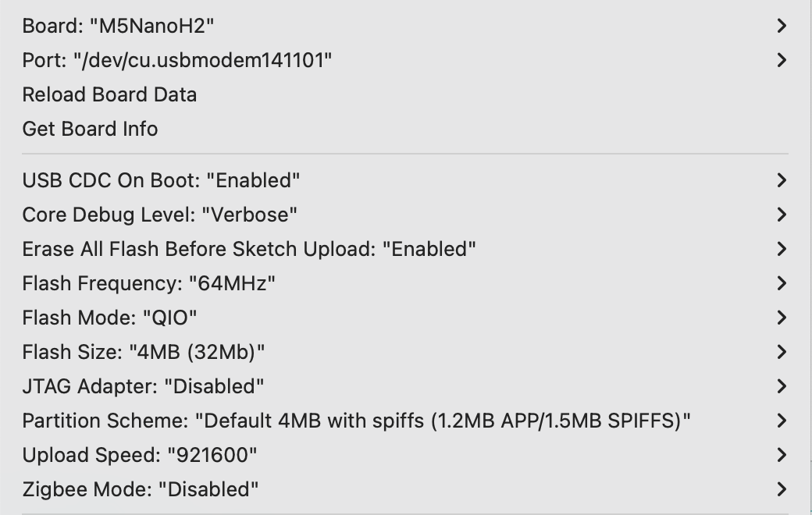Select Get Board Info
Screen dimensions: 812x515
pos(90,129)
